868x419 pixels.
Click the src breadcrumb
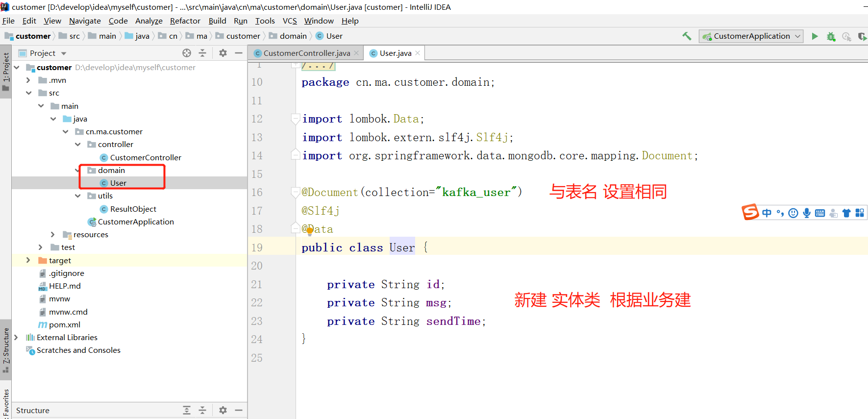click(x=69, y=36)
